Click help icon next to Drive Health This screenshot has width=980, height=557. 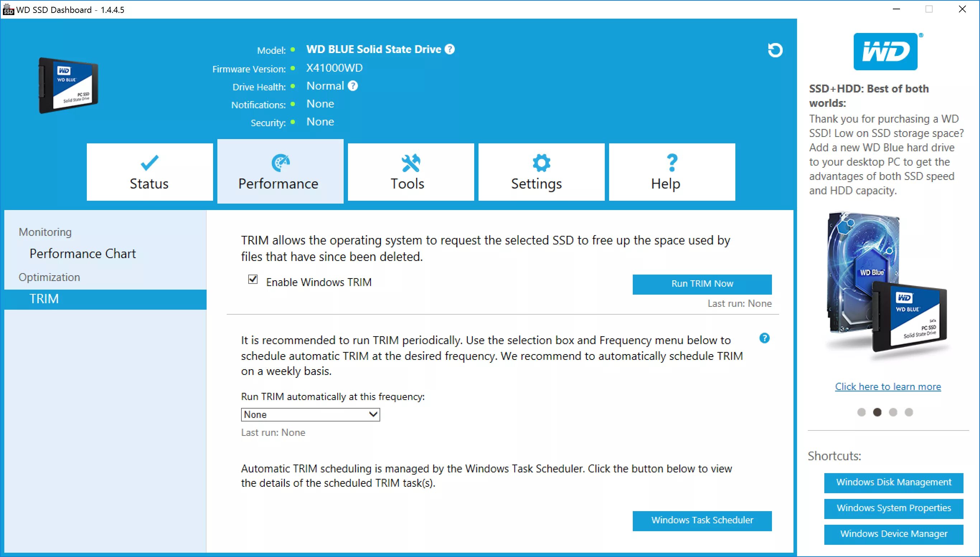click(x=353, y=86)
